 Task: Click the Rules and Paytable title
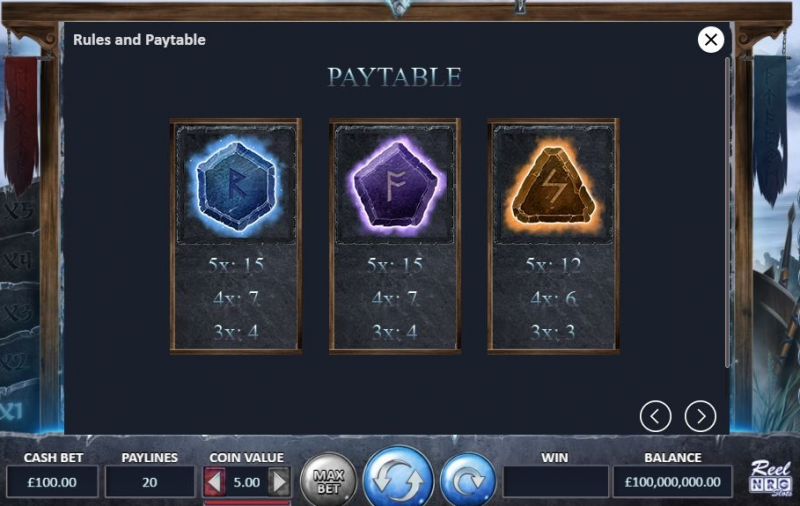139,40
